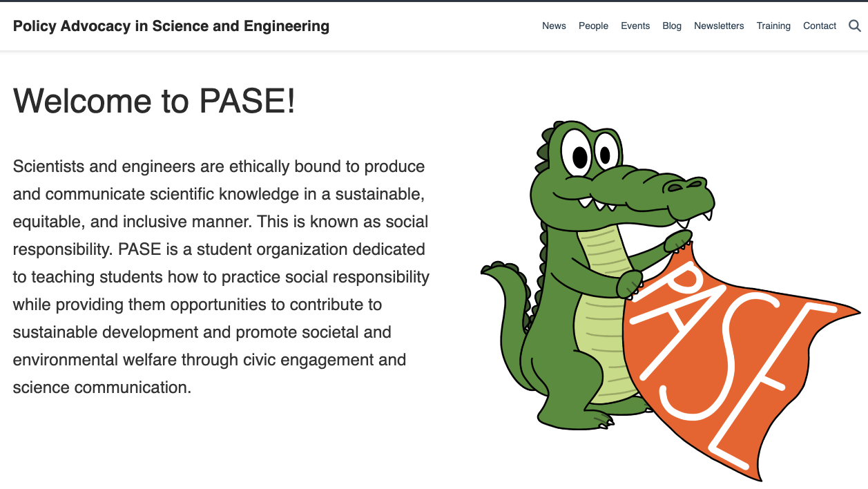Open the News page
The width and height of the screenshot is (868, 489).
pos(554,26)
